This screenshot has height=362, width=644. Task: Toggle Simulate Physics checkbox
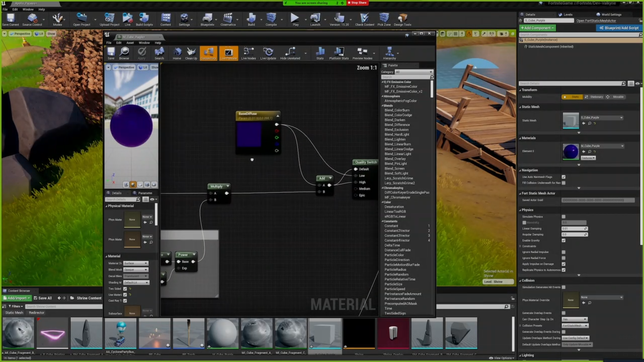(563, 217)
